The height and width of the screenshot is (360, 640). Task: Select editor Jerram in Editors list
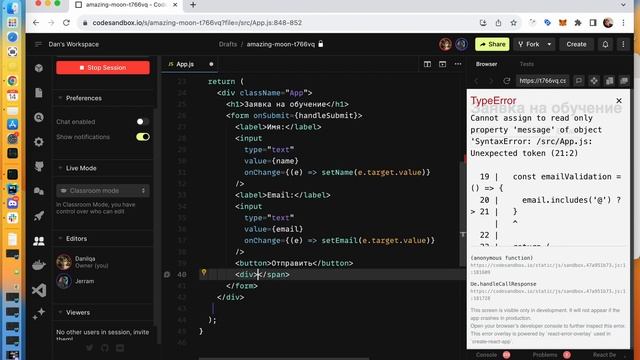click(x=103, y=281)
